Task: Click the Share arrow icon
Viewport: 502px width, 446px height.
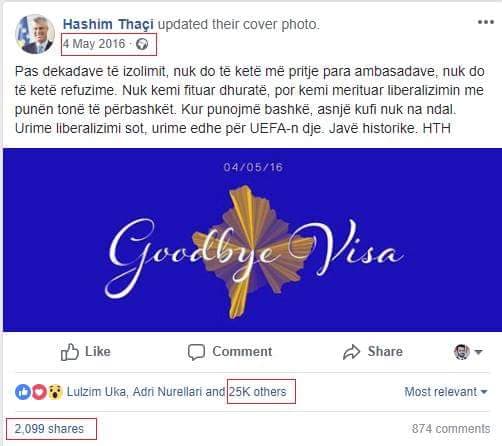Action: click(x=352, y=352)
